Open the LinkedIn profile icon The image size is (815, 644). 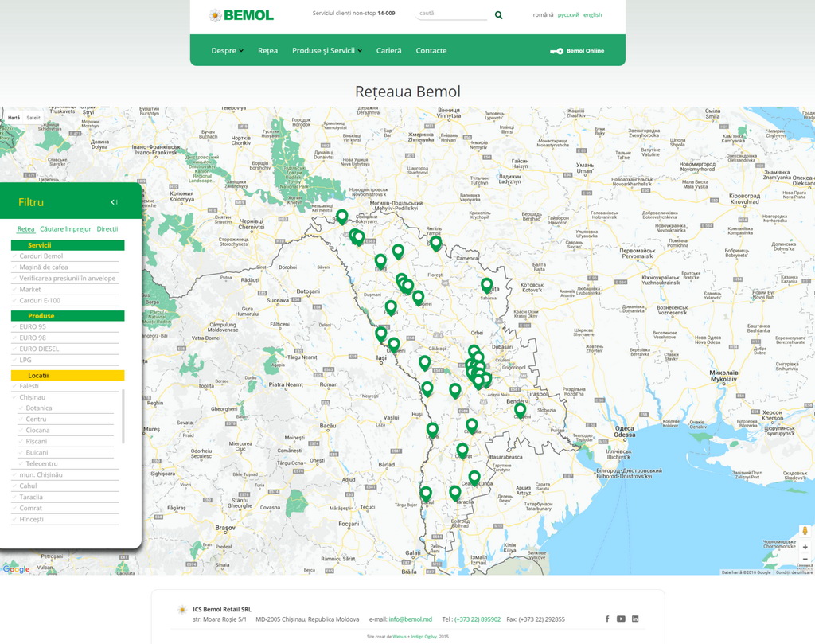point(635,619)
